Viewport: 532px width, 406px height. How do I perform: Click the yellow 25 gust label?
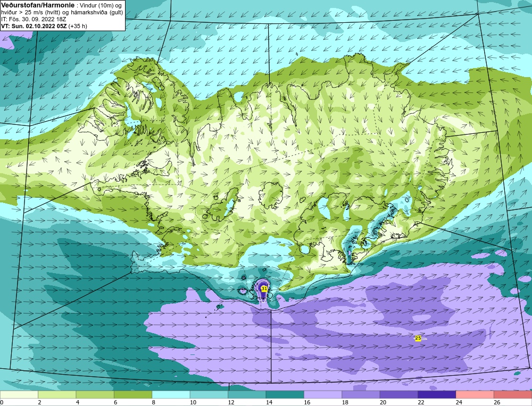pos(418,338)
